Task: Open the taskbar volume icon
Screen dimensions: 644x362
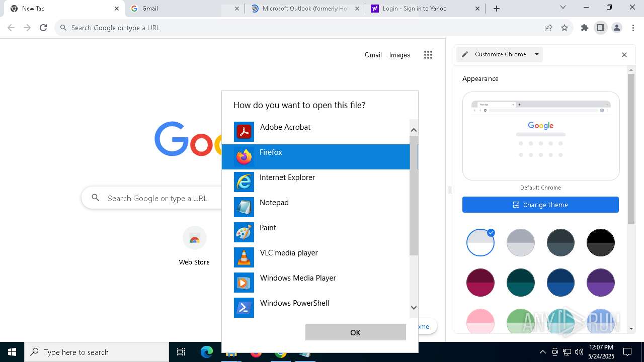Action: (579, 352)
